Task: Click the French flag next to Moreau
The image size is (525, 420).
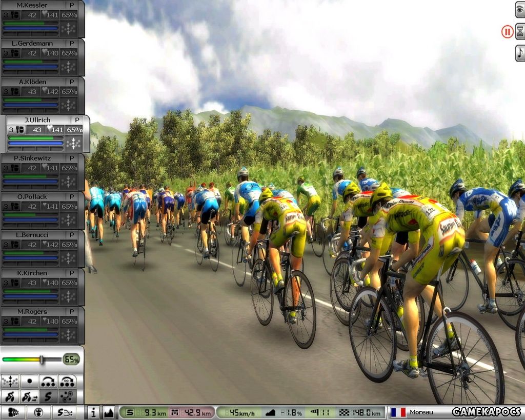Action: [x=398, y=412]
